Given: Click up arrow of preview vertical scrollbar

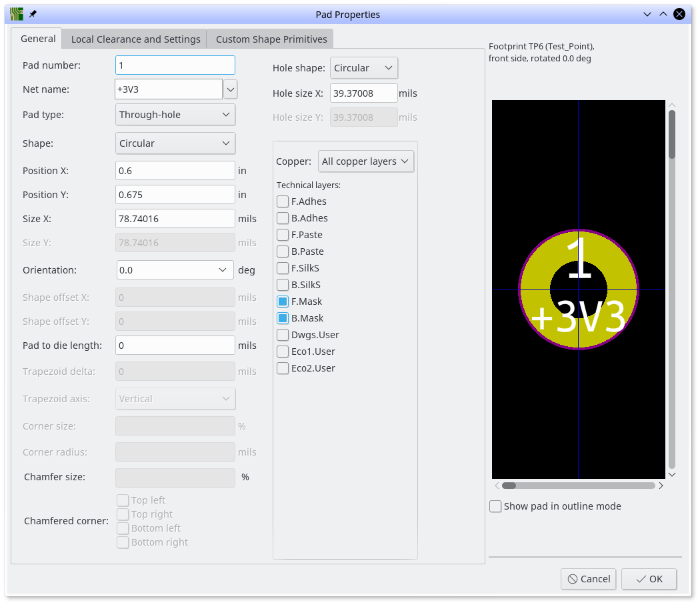Looking at the screenshot, I should tap(672, 105).
